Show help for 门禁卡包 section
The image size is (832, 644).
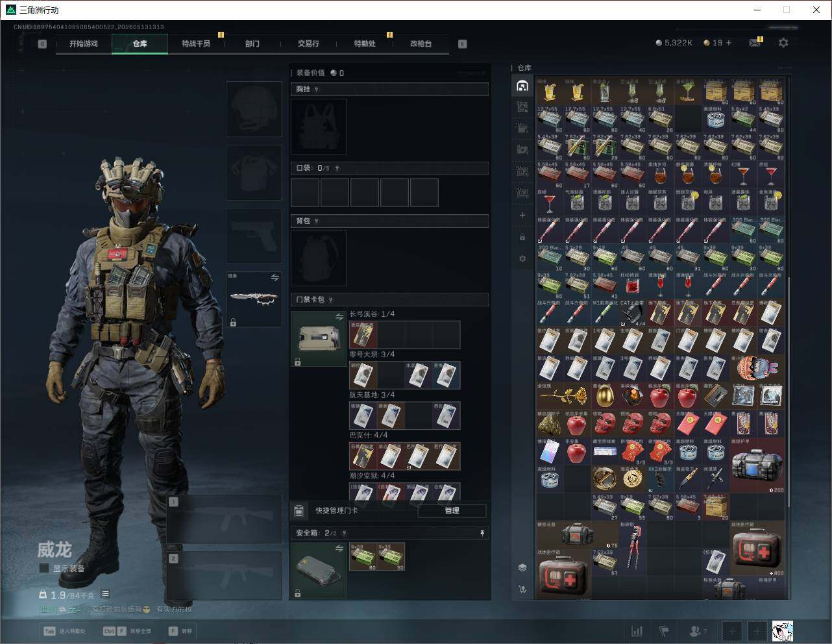pyautogui.click(x=331, y=300)
